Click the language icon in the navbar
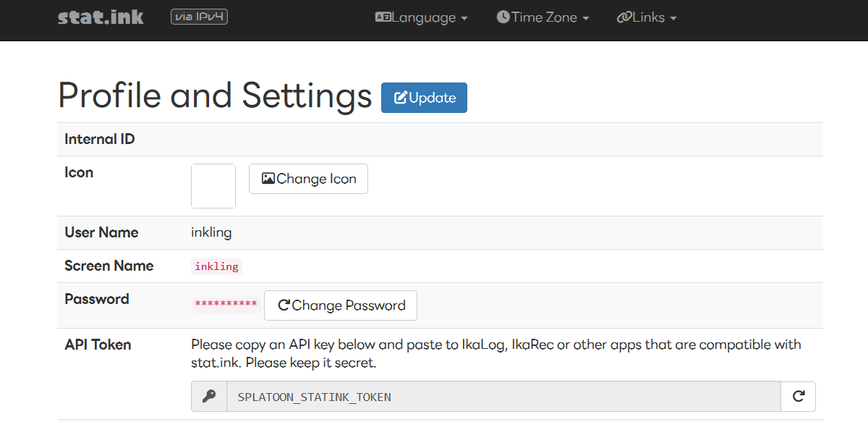This screenshot has height=422, width=868. pos(383,17)
